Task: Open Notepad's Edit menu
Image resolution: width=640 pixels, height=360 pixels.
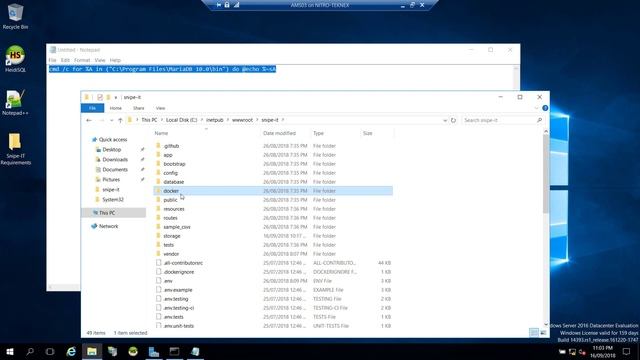Action: point(65,60)
